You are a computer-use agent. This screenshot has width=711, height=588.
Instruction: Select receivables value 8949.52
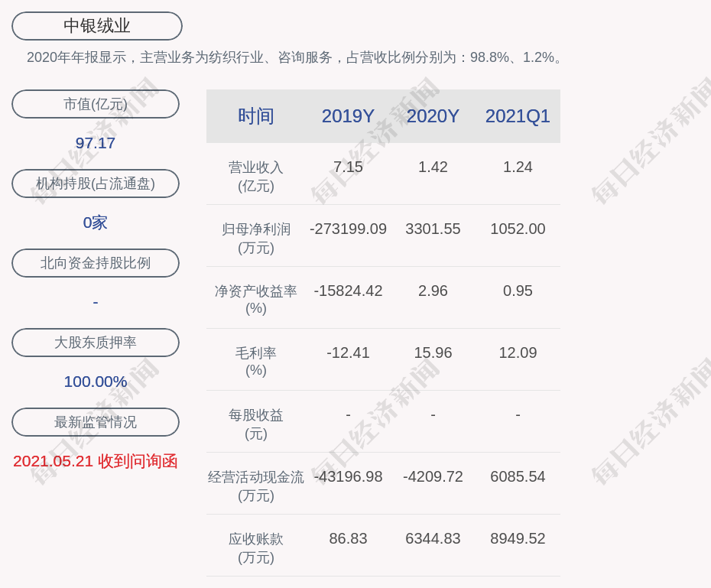point(518,538)
